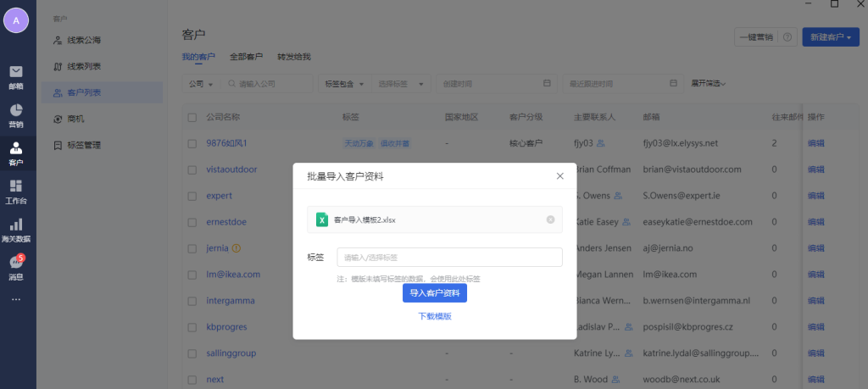
Task: Focus the 标签 input field in dialog
Action: click(449, 257)
